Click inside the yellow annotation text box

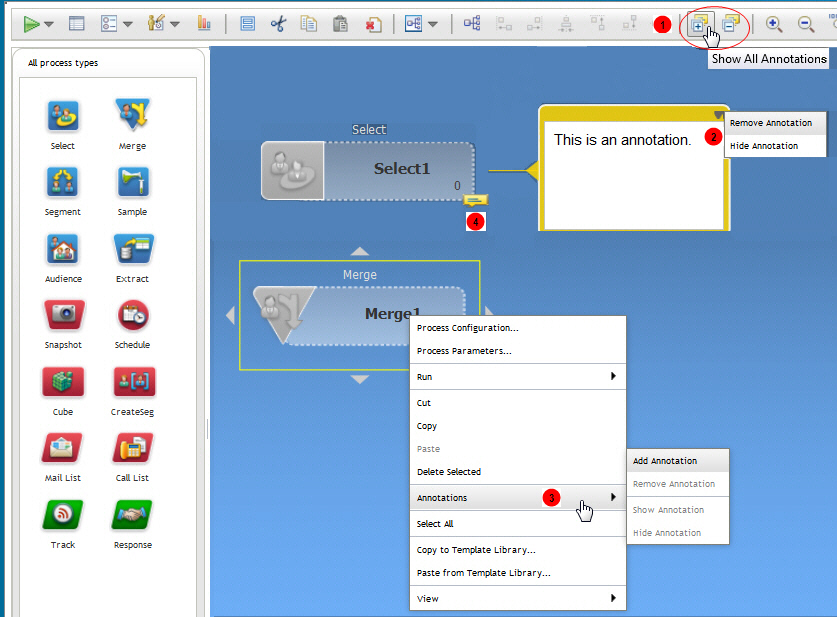tap(630, 180)
